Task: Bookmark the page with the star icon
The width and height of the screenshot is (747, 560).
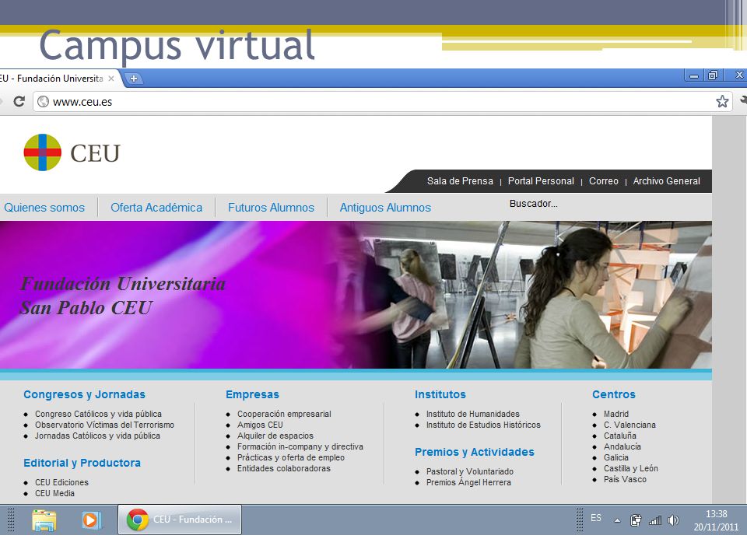Action: (722, 101)
